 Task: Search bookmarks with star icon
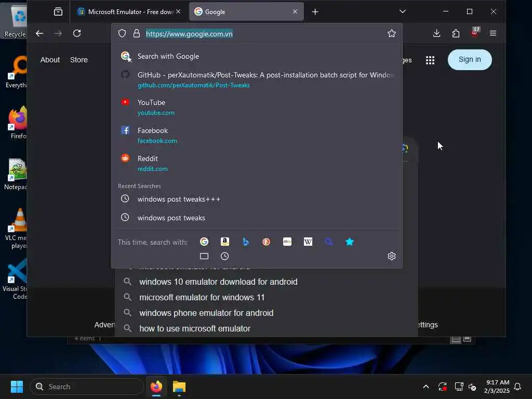(350, 242)
